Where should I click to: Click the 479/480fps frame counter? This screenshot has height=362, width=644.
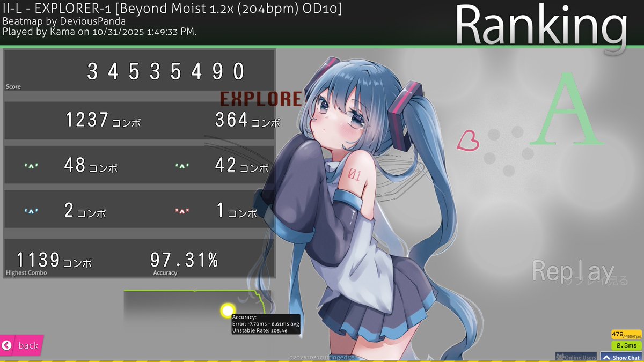(626, 335)
